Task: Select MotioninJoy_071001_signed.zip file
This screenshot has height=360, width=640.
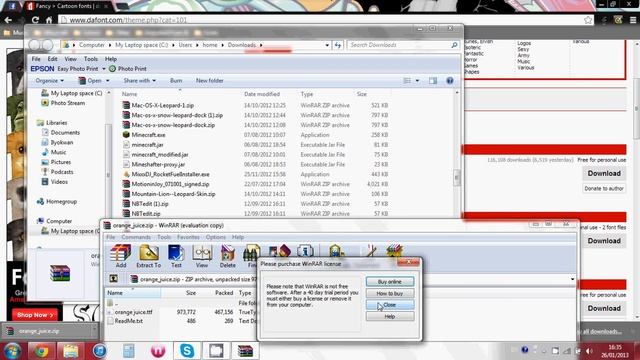Action: click(x=170, y=184)
